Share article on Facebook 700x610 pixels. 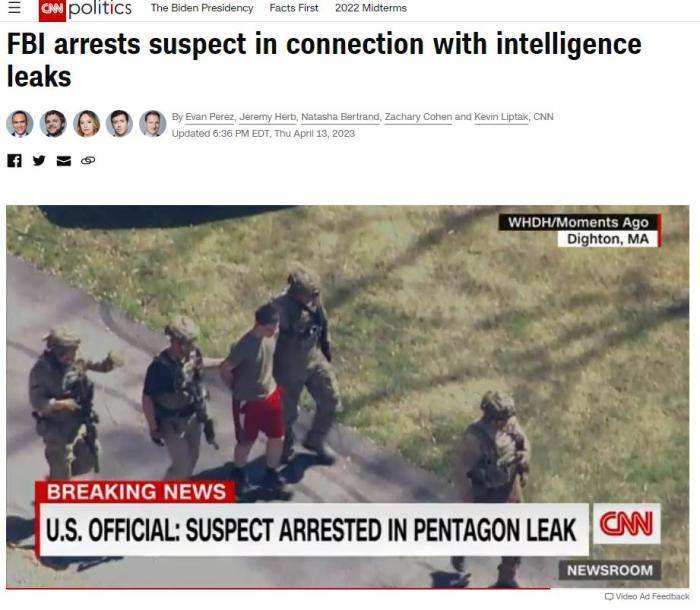pyautogui.click(x=14, y=160)
